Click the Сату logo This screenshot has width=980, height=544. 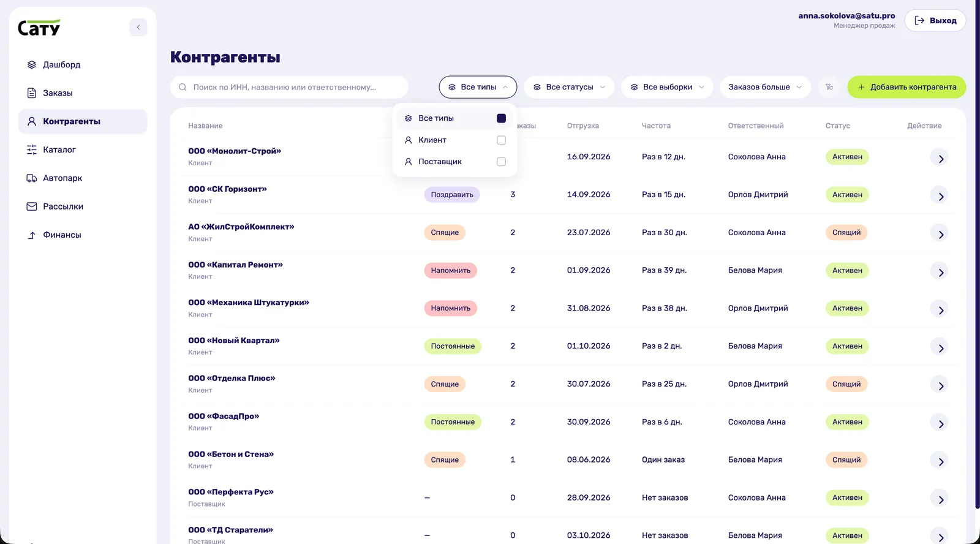click(39, 28)
